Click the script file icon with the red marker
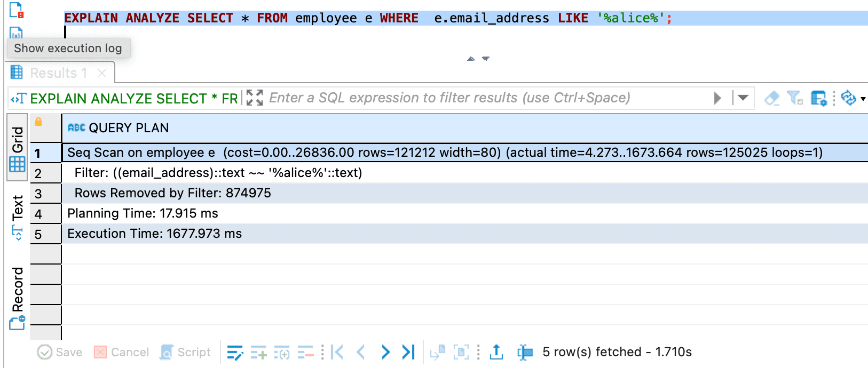This screenshot has width=868, height=368. click(17, 10)
